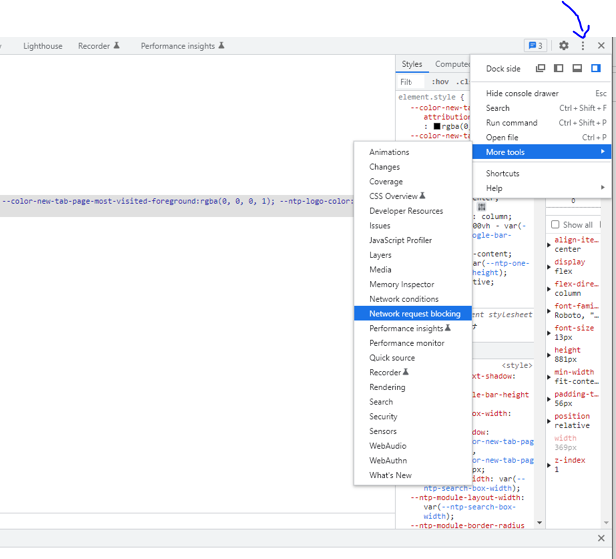Select Network request blocking

(413, 313)
